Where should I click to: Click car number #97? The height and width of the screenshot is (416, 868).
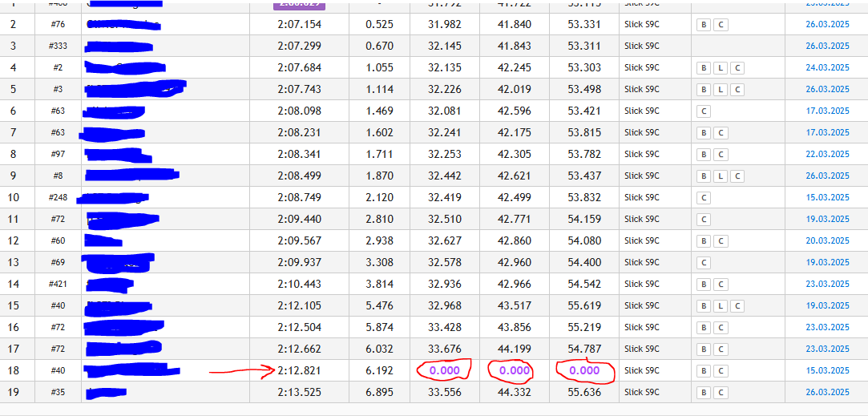pos(59,155)
